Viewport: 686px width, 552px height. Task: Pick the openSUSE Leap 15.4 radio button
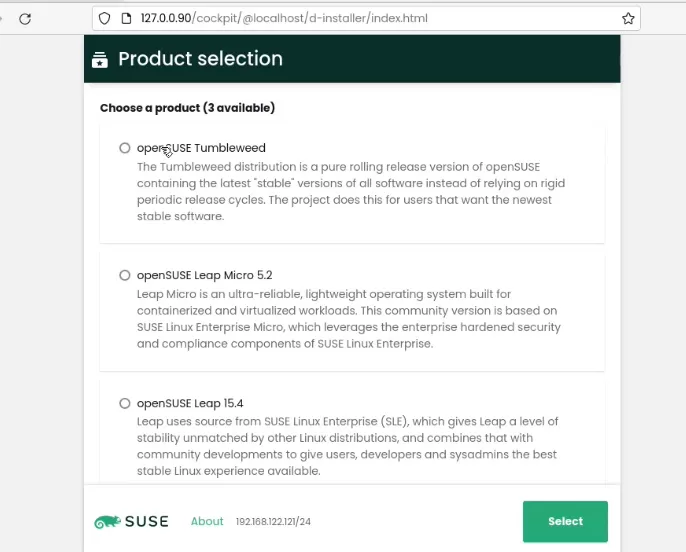[x=125, y=403]
